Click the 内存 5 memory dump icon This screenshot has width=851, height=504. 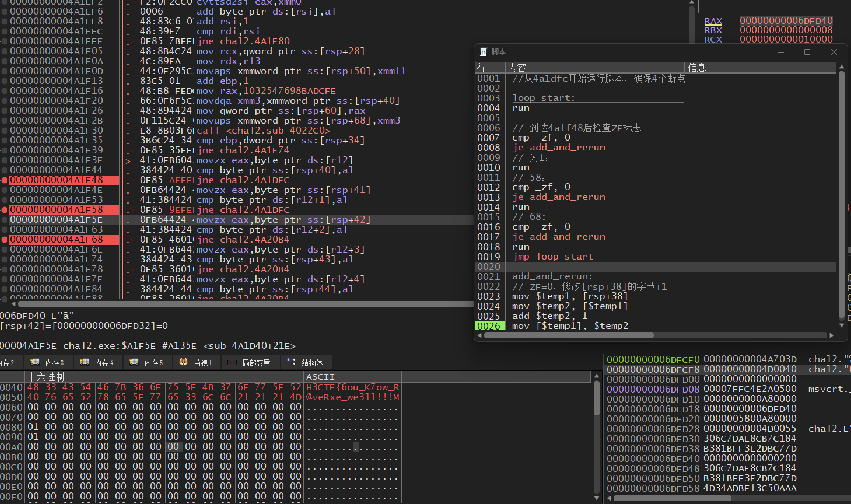click(134, 362)
